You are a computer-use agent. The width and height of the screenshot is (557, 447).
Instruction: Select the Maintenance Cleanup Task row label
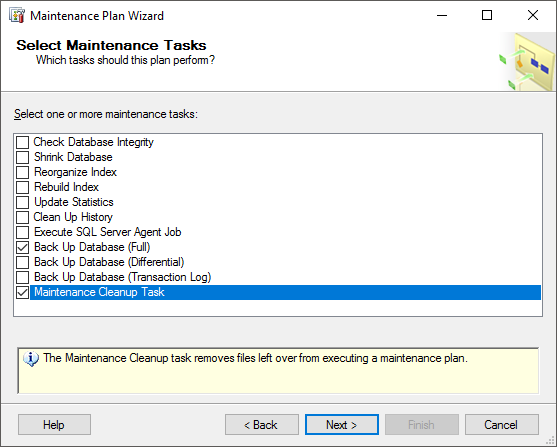coord(99,292)
